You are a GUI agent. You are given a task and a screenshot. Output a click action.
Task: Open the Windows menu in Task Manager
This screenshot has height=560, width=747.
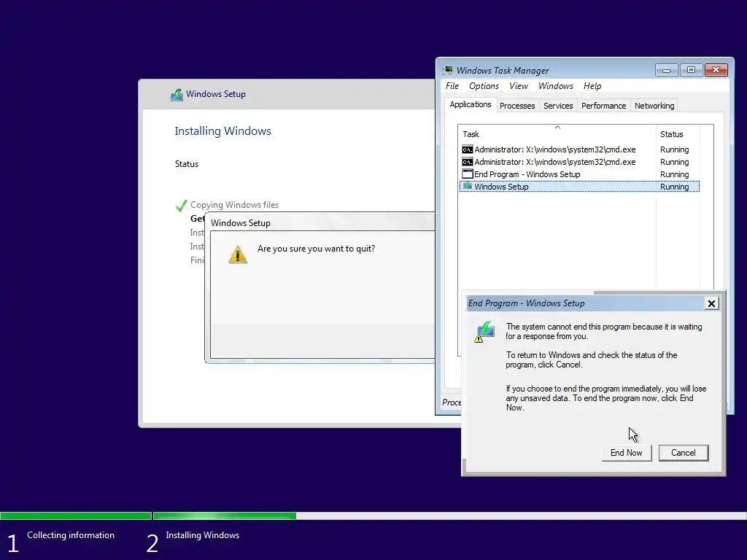(555, 86)
